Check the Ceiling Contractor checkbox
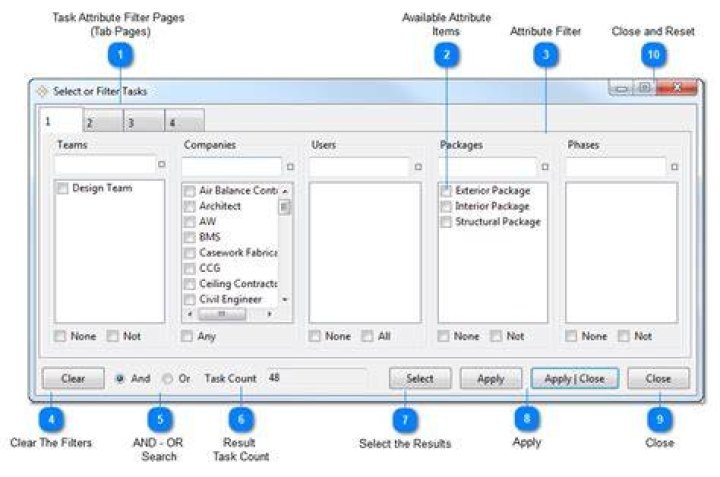720x477 pixels. click(189, 284)
